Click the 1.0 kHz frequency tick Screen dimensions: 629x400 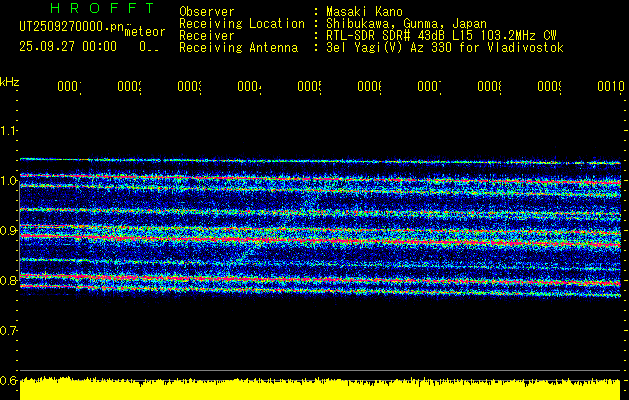coord(9,181)
